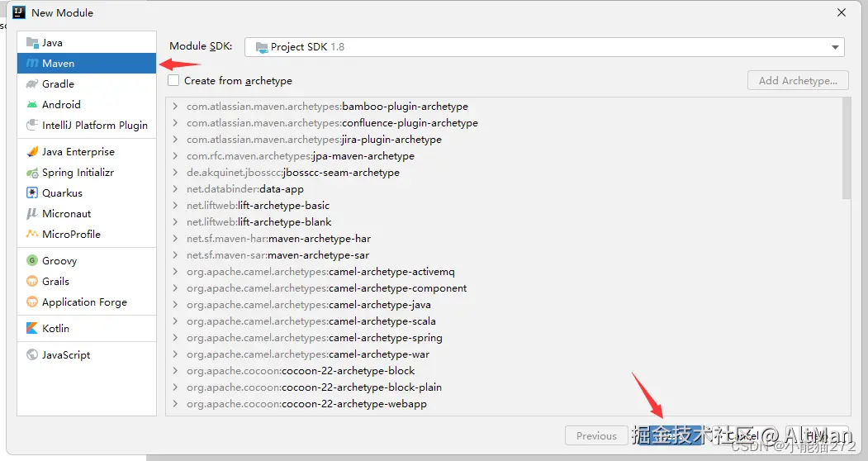
Task: Select the Kotlin logo icon
Action: tap(32, 328)
